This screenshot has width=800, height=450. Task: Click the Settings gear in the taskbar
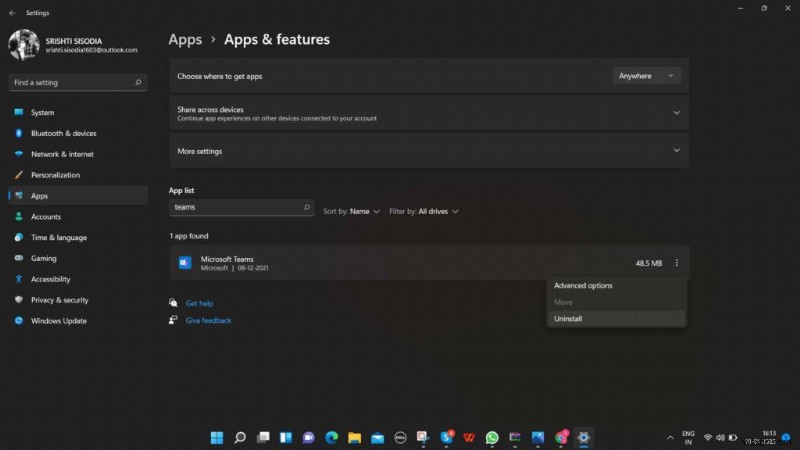pos(584,437)
